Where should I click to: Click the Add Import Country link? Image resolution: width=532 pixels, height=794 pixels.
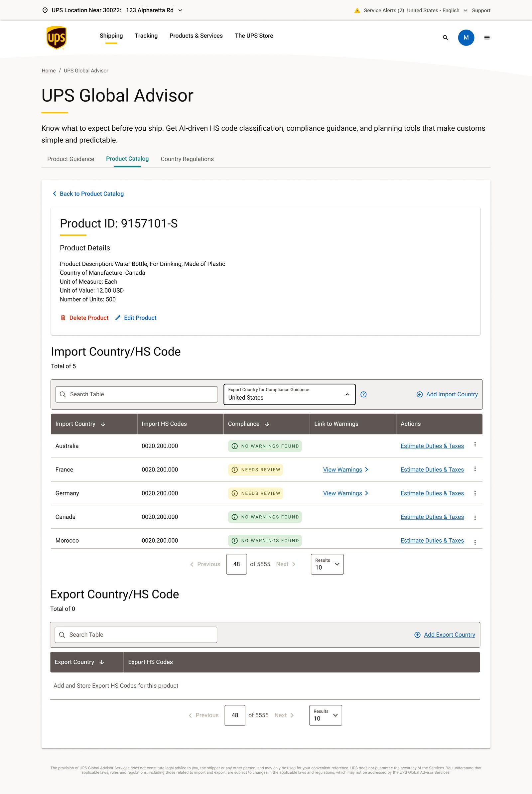click(452, 394)
